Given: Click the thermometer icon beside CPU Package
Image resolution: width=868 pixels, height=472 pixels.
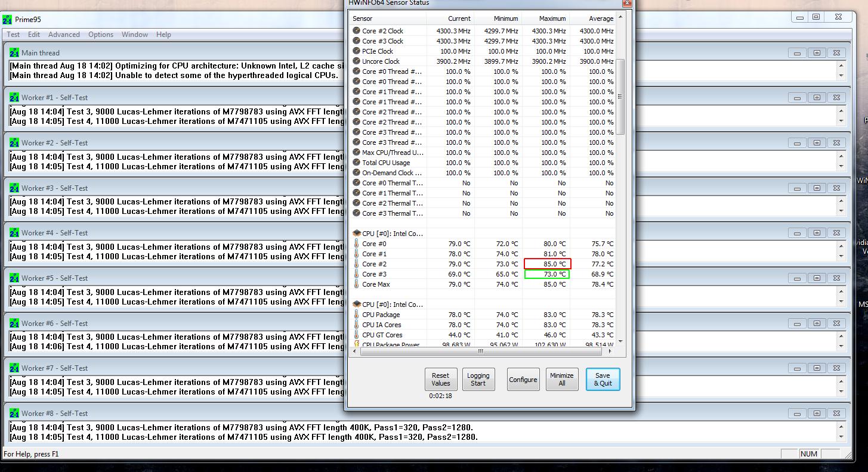Looking at the screenshot, I should [356, 315].
